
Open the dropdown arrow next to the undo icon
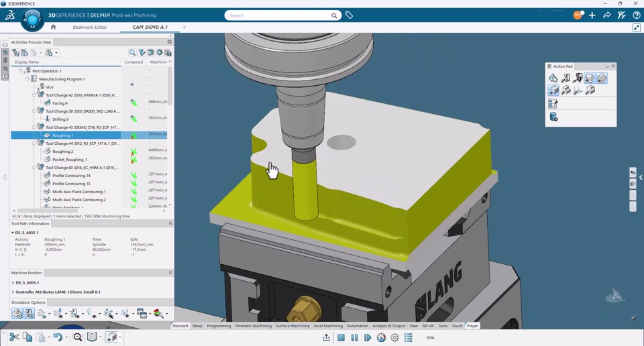(66, 337)
